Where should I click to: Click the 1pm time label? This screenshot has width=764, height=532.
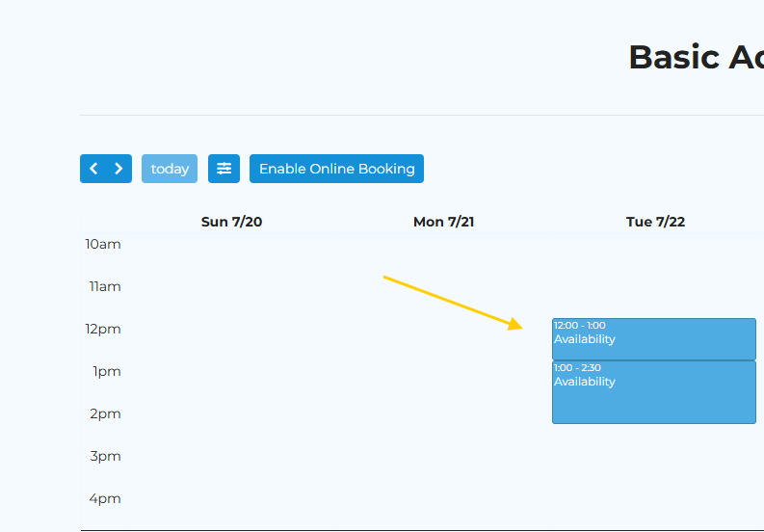pyautogui.click(x=107, y=372)
